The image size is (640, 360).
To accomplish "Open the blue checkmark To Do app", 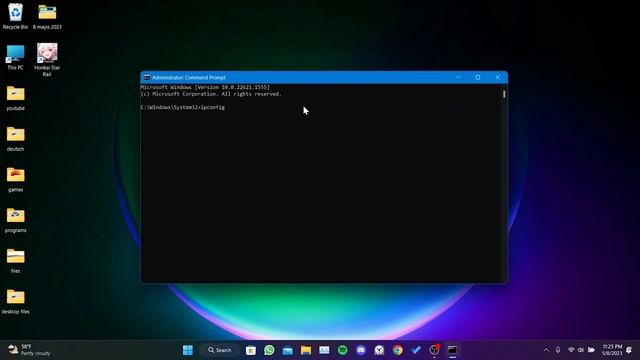I will coord(416,350).
